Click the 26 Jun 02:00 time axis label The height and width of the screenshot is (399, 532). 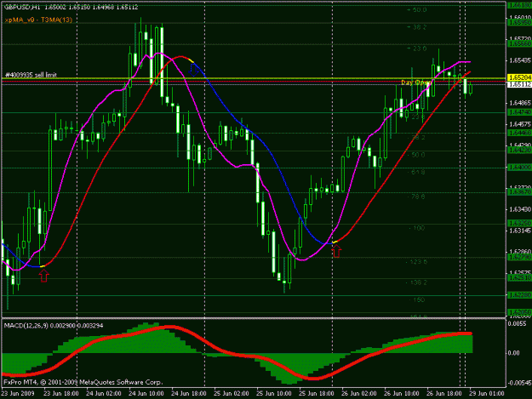pos(359,393)
